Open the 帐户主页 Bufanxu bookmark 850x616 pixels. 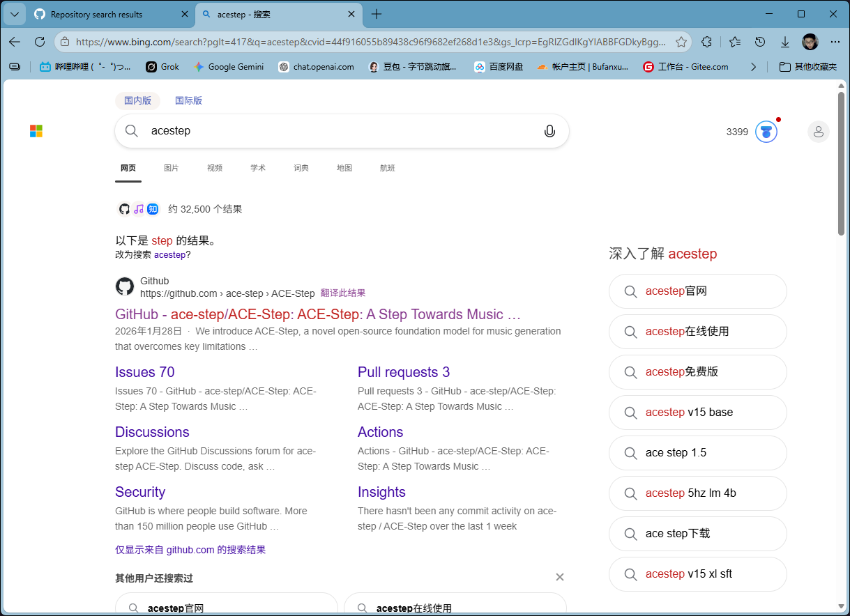click(x=583, y=67)
